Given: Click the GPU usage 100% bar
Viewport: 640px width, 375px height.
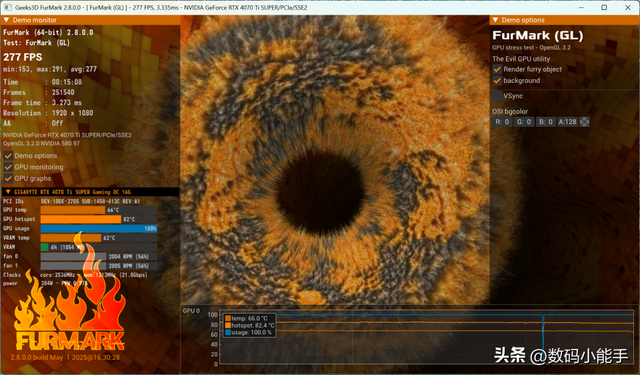Looking at the screenshot, I should [x=99, y=229].
